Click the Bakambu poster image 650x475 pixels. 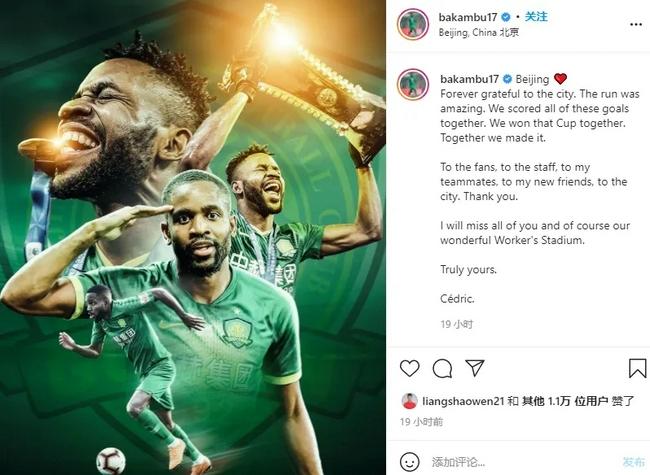click(193, 238)
